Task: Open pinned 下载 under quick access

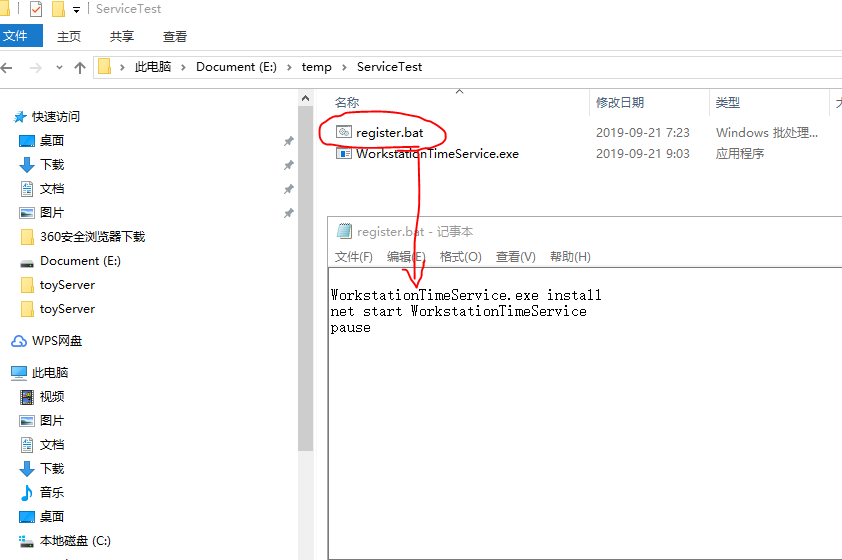Action: click(x=52, y=165)
